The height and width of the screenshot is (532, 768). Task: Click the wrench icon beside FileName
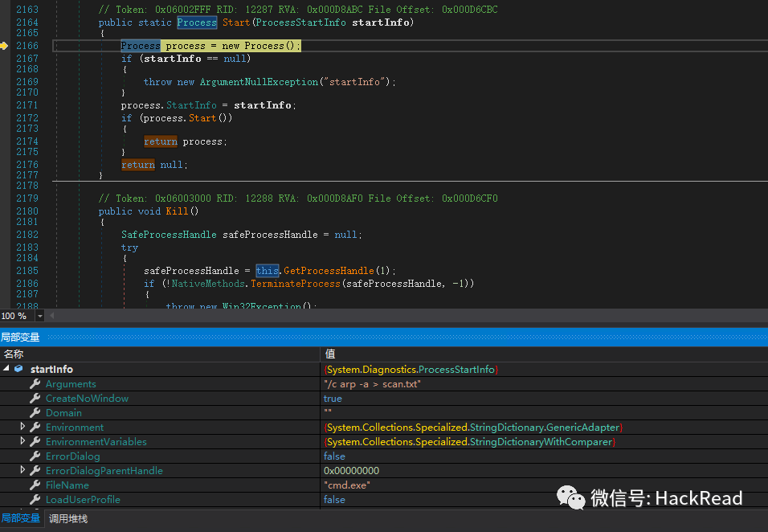[35, 485]
